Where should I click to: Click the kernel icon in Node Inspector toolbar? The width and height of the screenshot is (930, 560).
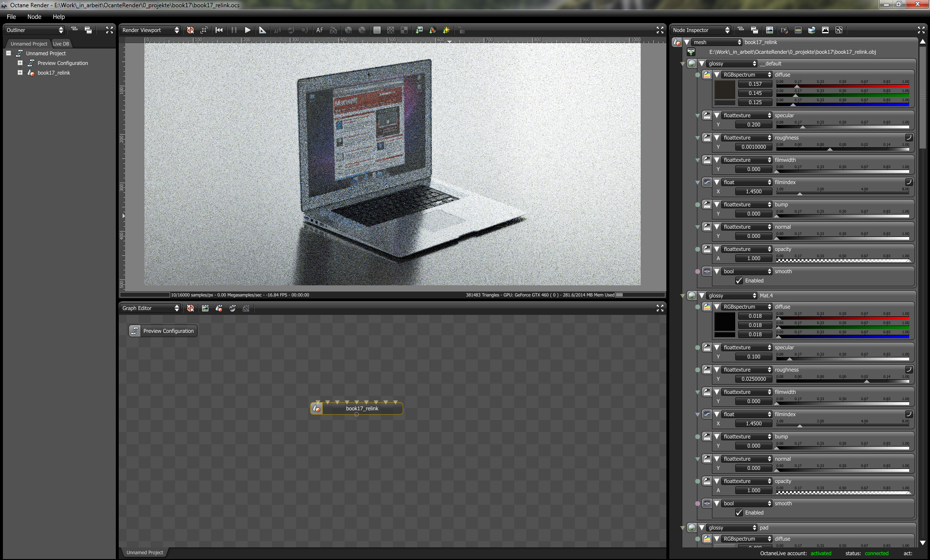coord(839,30)
